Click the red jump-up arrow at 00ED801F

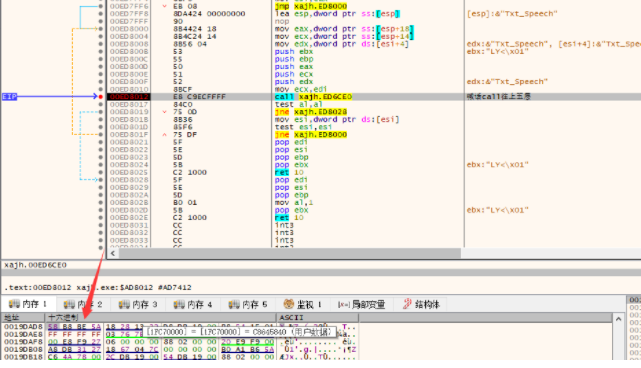(x=164, y=135)
